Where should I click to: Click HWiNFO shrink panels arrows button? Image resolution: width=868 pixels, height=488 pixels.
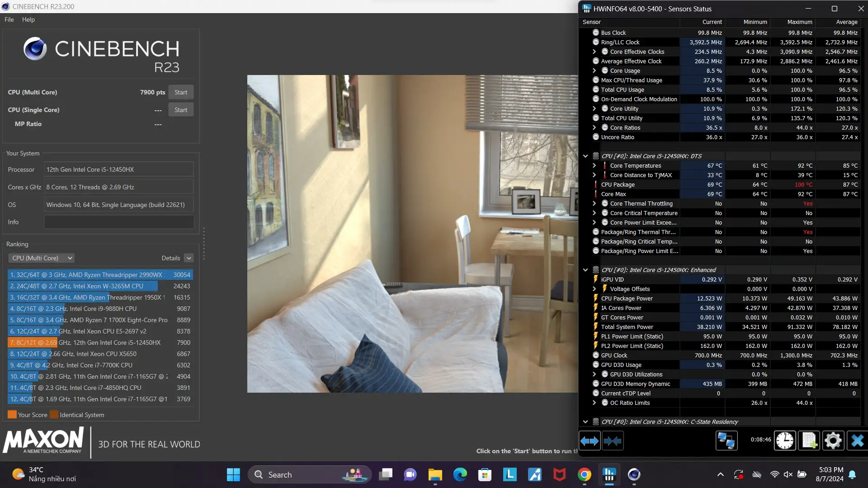coord(613,441)
